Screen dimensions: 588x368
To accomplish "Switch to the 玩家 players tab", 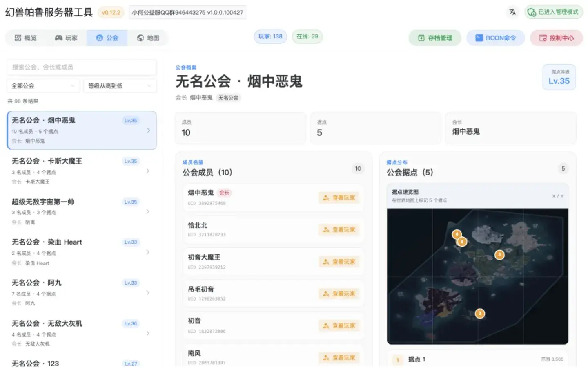I will 66,38.
